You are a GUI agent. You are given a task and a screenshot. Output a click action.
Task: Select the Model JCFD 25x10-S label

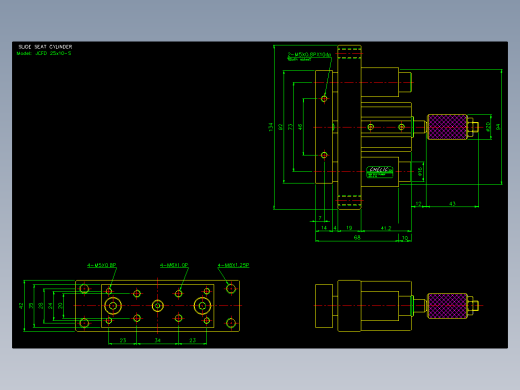[44, 53]
